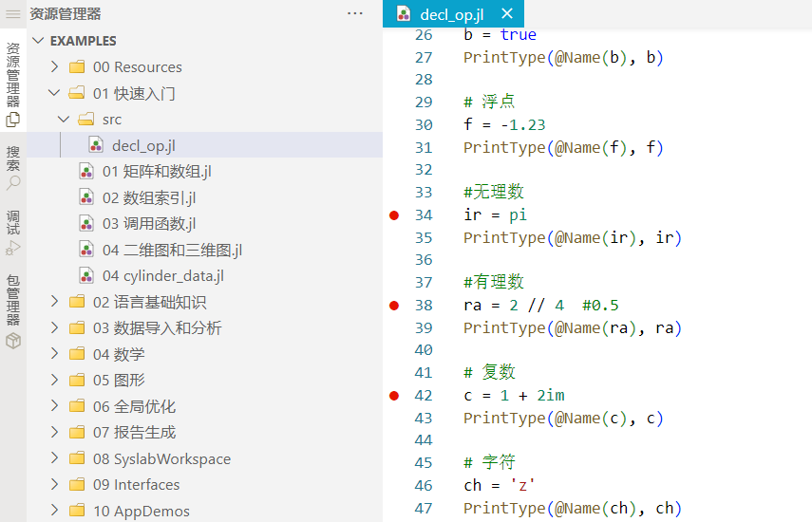
Task: Click the folder icon of 08 SyslabWorkspace
Action: coord(77,459)
